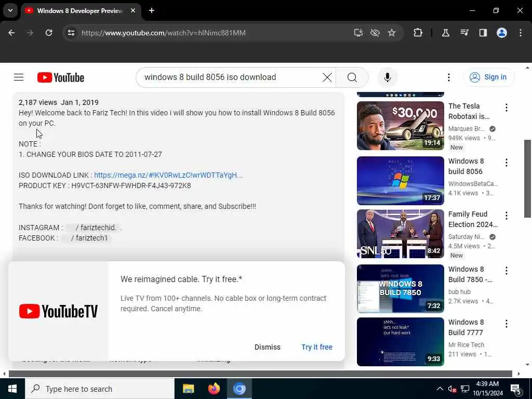Clear the search query with X

coord(327,77)
